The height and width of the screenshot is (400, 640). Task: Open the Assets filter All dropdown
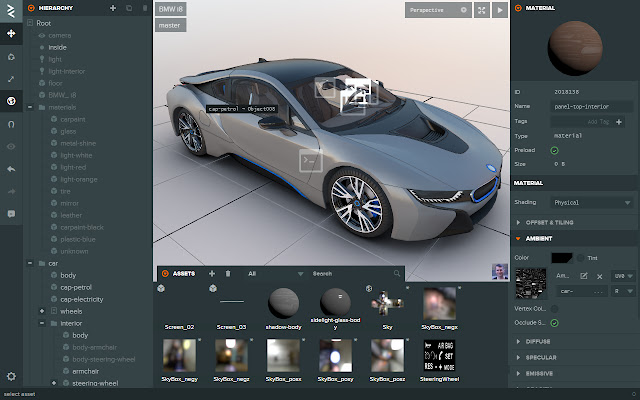276,273
